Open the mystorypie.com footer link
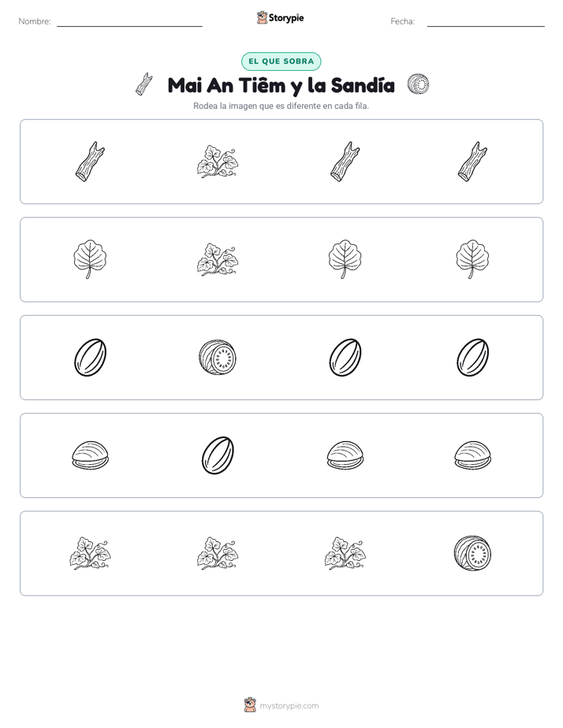This screenshot has height=728, width=563. (289, 706)
